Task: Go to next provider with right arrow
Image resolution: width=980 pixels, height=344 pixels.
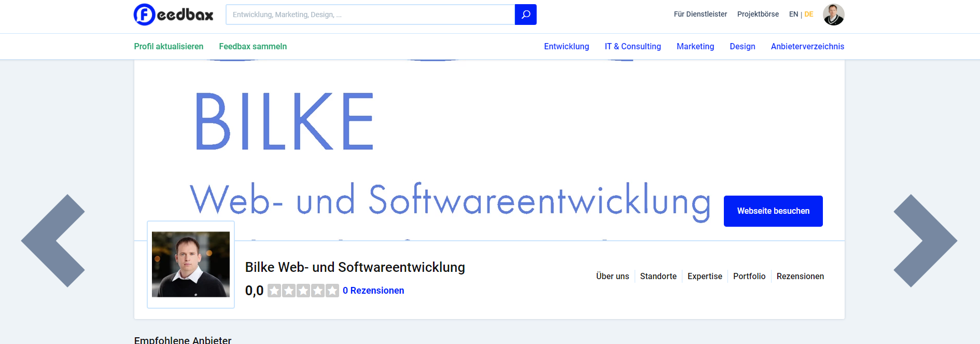Action: [x=925, y=241]
